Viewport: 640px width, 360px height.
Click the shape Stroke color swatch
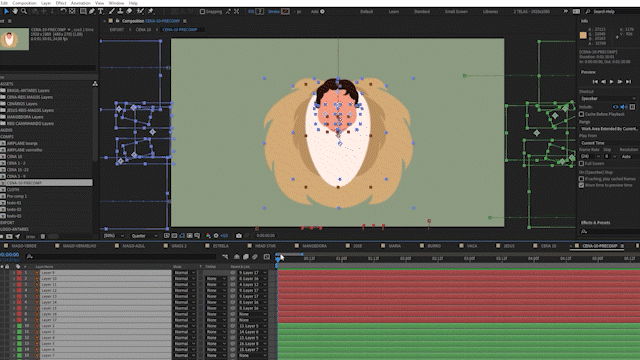pos(286,11)
